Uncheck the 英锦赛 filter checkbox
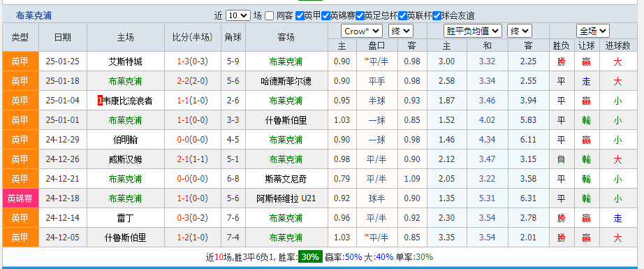This screenshot has width=644, height=269. click(x=325, y=16)
